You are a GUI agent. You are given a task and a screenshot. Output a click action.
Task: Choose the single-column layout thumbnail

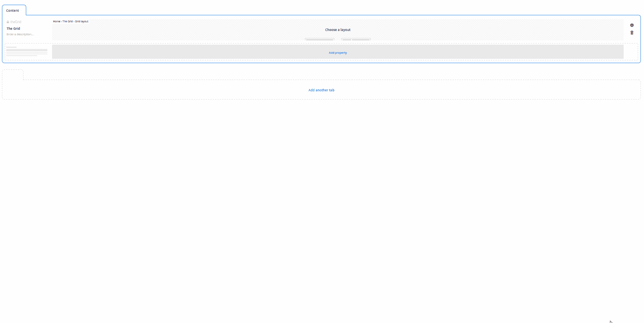[x=319, y=39]
